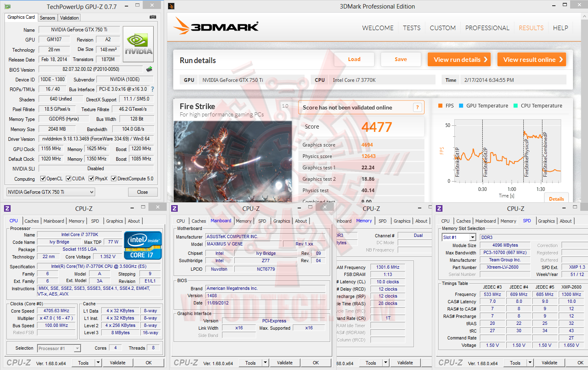
Task: Click the Close button in GPU-Z
Action: click(x=142, y=192)
